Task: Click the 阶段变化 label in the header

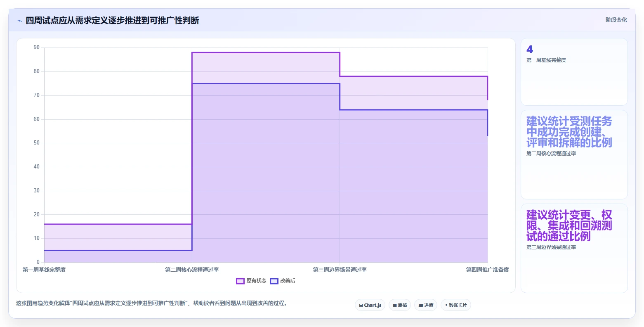Action: [x=616, y=20]
